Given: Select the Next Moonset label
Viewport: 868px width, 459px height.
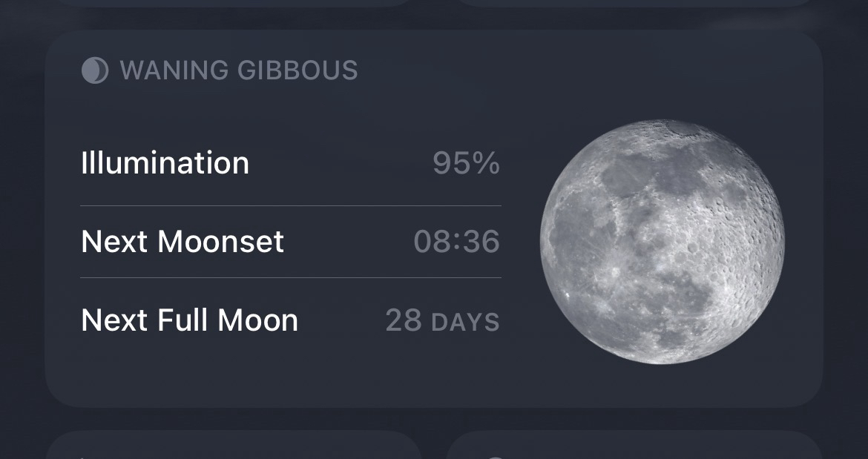Looking at the screenshot, I should (x=183, y=242).
